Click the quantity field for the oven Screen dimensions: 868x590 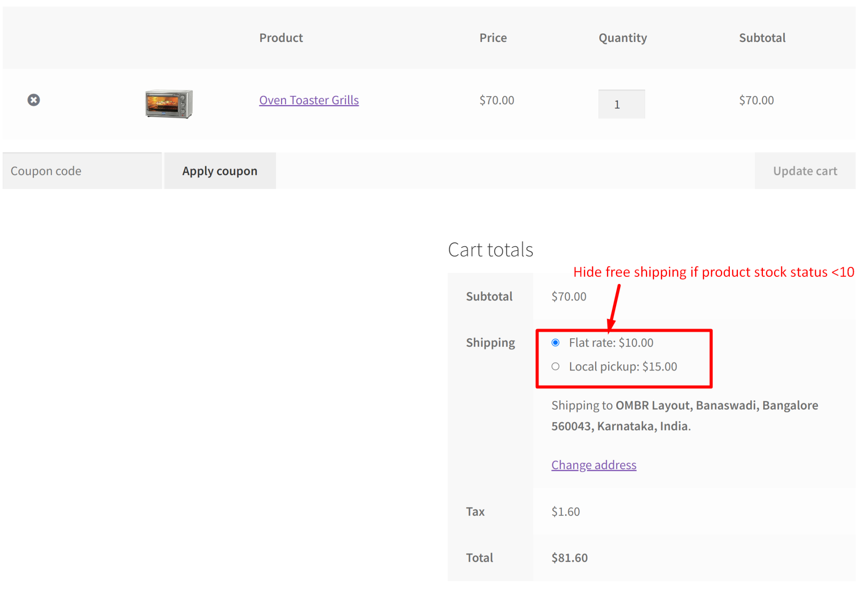click(621, 104)
